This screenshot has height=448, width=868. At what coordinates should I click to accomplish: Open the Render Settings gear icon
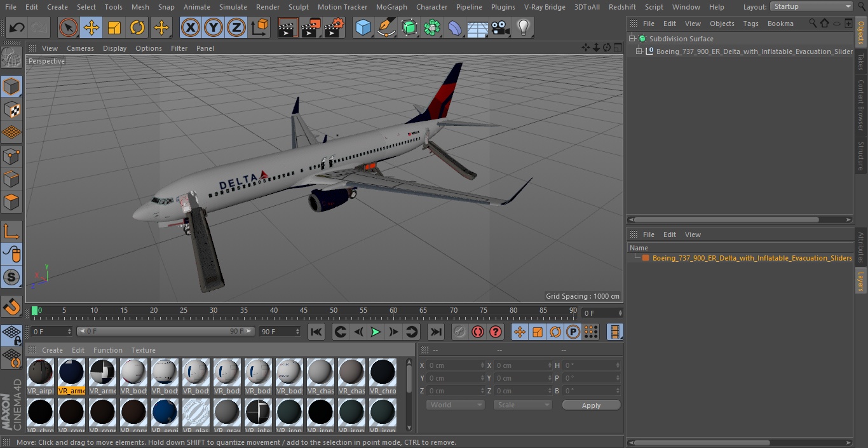coord(334,27)
